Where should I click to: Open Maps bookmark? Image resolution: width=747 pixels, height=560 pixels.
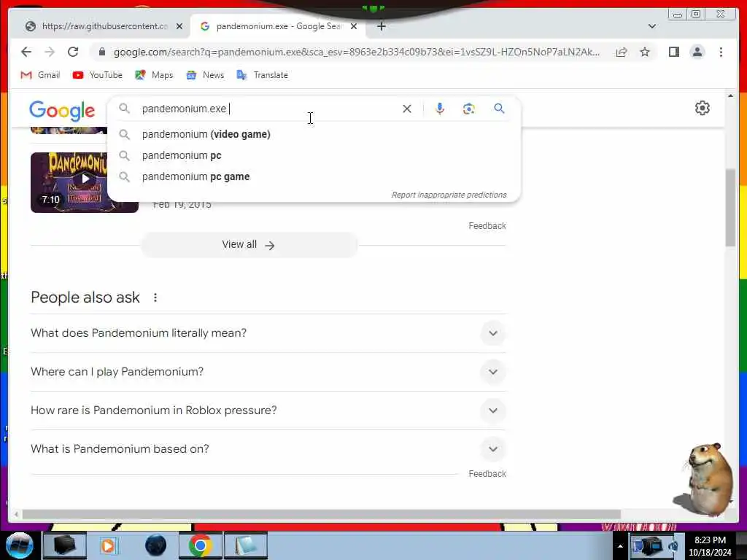point(154,75)
